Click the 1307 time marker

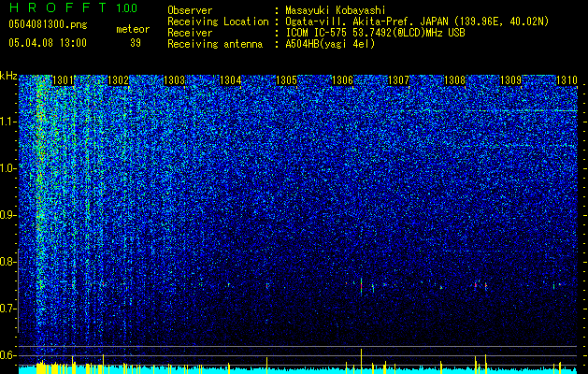point(398,80)
